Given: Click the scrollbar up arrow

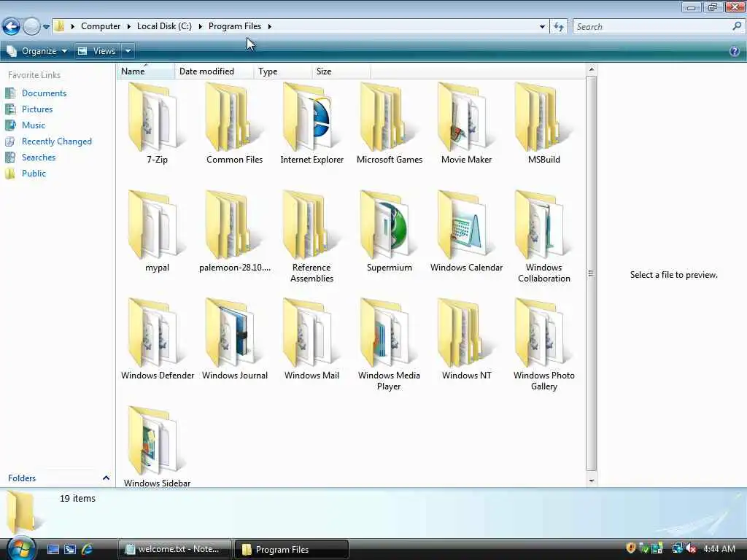Looking at the screenshot, I should point(591,69).
